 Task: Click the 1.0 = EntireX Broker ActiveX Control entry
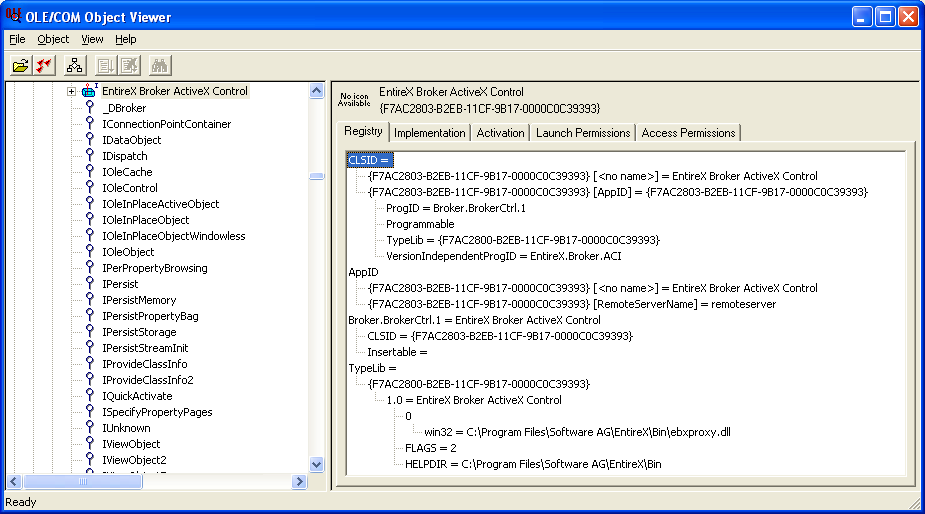(474, 400)
